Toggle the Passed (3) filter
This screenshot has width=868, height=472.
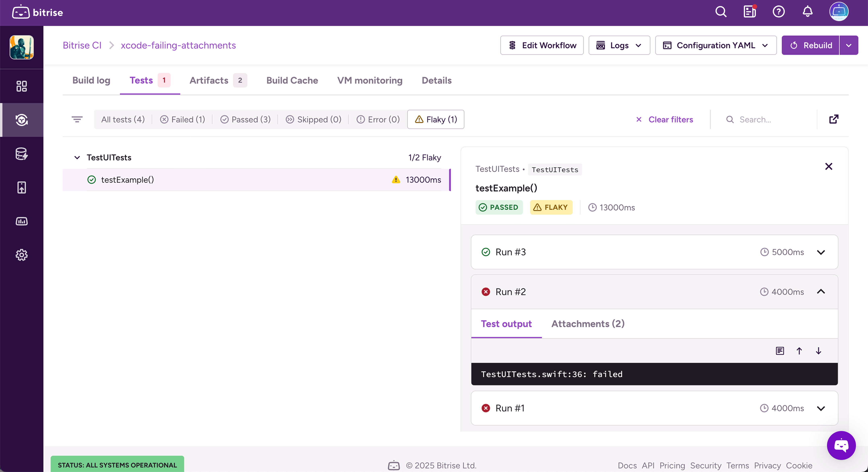pyautogui.click(x=245, y=120)
